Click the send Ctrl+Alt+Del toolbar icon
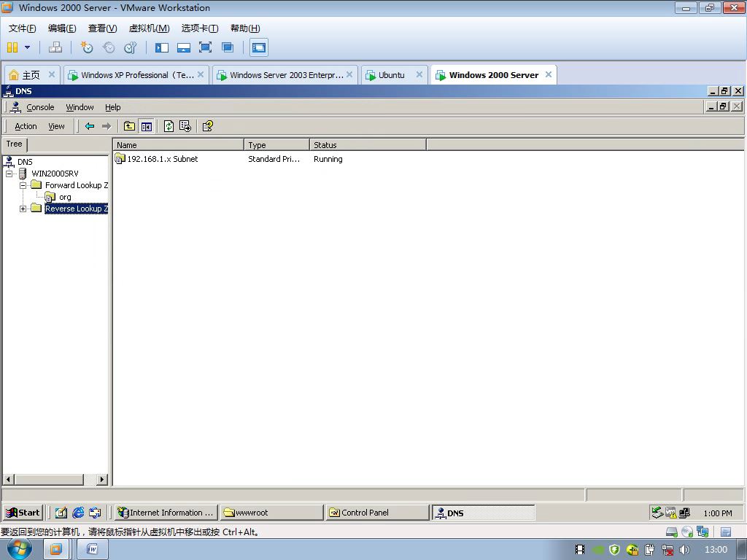This screenshot has width=747, height=560. pyautogui.click(x=55, y=47)
